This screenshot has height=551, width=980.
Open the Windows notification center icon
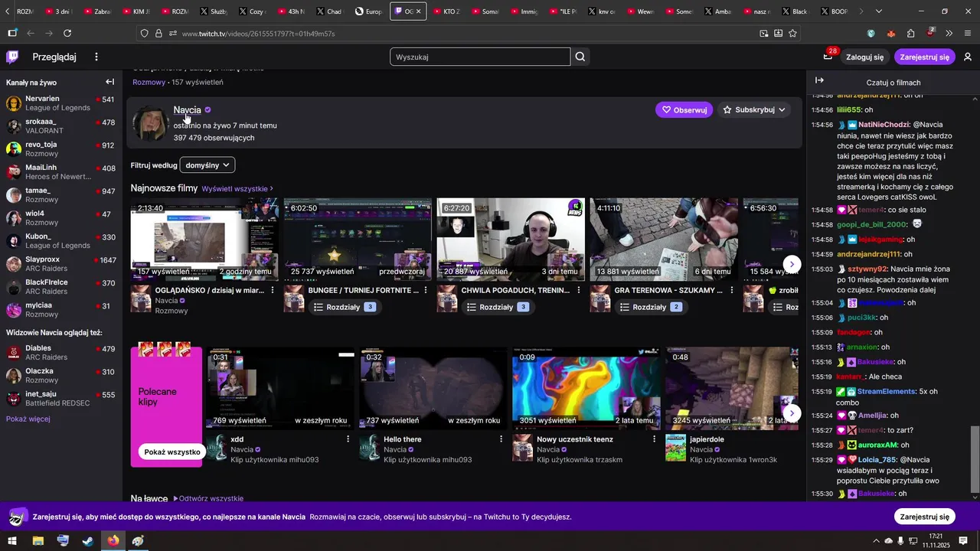(x=963, y=540)
